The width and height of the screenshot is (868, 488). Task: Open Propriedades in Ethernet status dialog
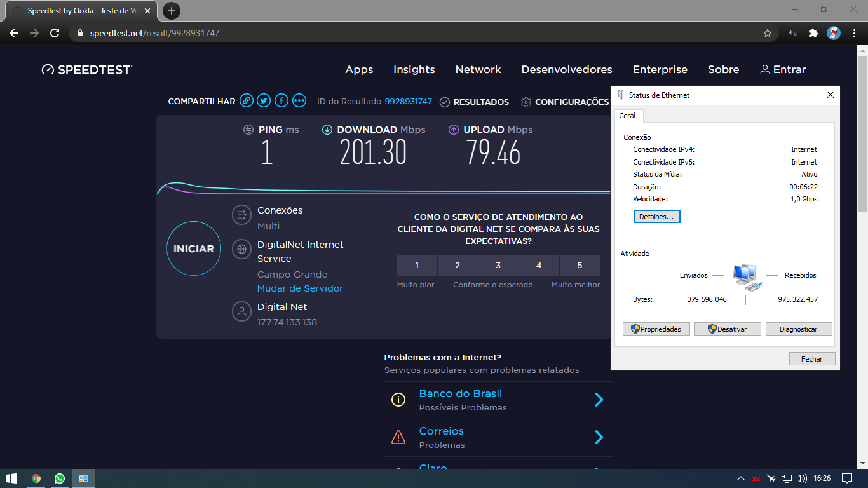point(656,329)
